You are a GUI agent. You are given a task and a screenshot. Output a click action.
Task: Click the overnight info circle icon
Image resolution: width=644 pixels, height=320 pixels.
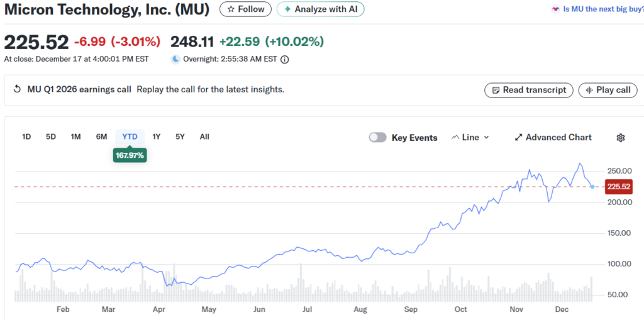tap(284, 60)
